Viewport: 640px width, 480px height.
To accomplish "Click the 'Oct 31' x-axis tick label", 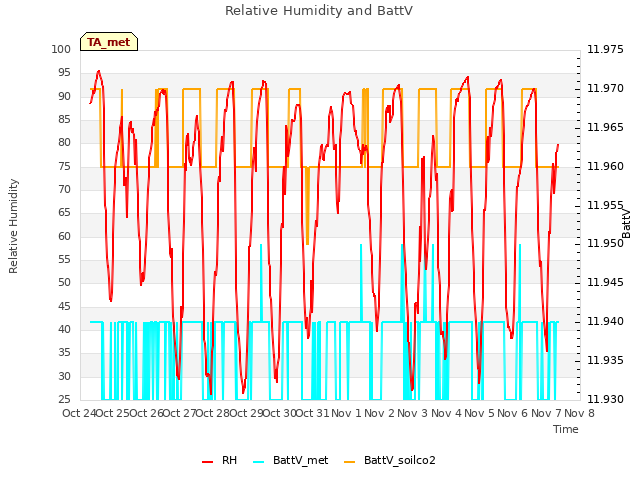I will point(312,413).
